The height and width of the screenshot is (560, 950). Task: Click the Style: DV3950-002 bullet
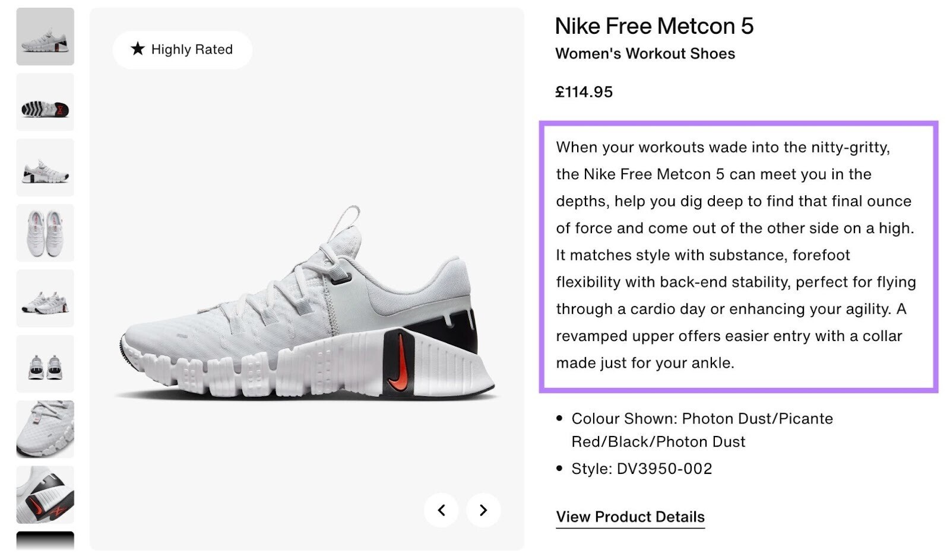(641, 468)
